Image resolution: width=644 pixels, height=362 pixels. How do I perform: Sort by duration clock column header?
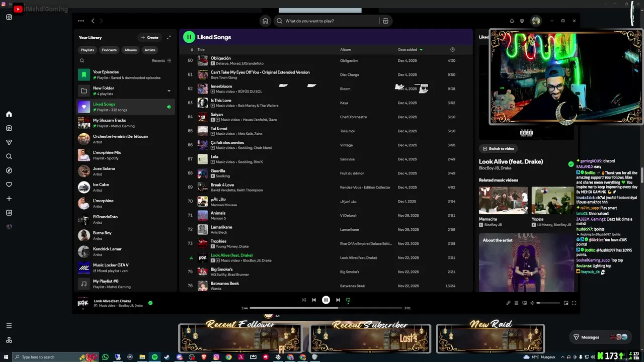pos(452,50)
